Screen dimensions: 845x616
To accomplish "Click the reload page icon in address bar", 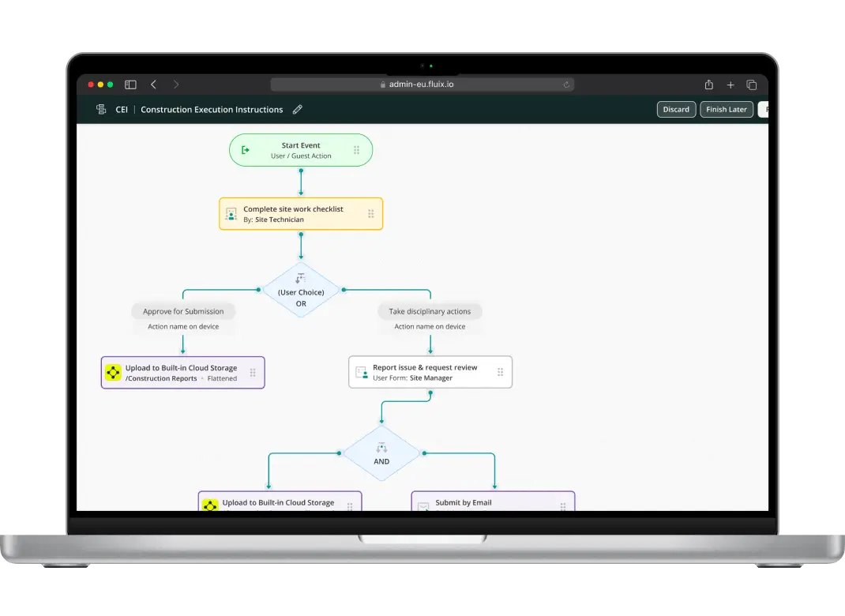I will click(566, 85).
